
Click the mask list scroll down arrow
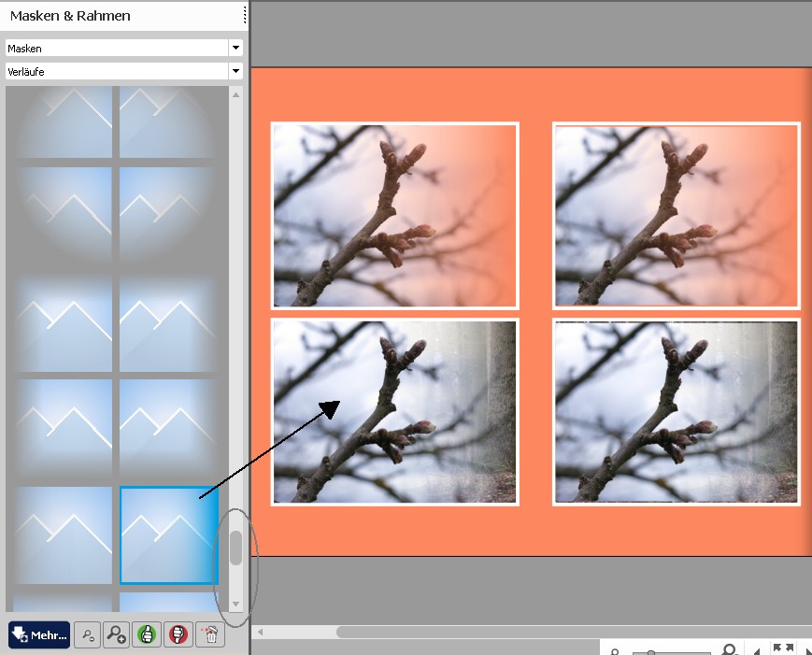(235, 605)
